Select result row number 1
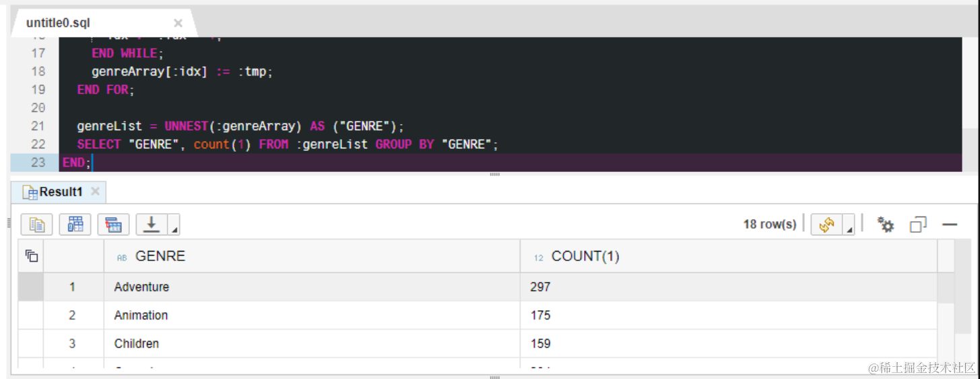The image size is (980, 379). tap(73, 287)
